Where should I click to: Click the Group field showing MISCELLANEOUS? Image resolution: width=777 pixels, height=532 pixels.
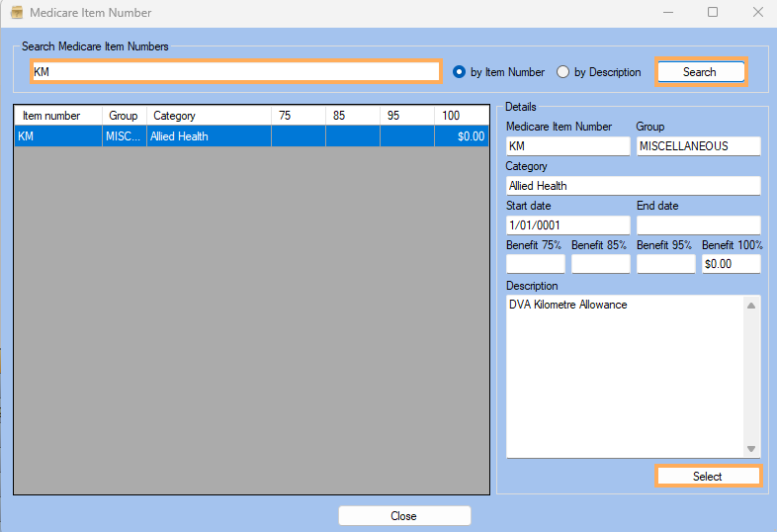click(x=698, y=146)
